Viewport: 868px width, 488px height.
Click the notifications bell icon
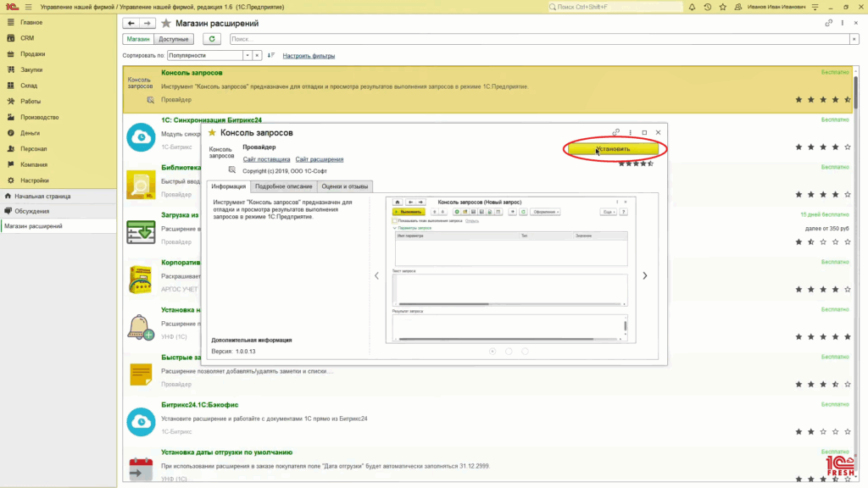tap(690, 7)
